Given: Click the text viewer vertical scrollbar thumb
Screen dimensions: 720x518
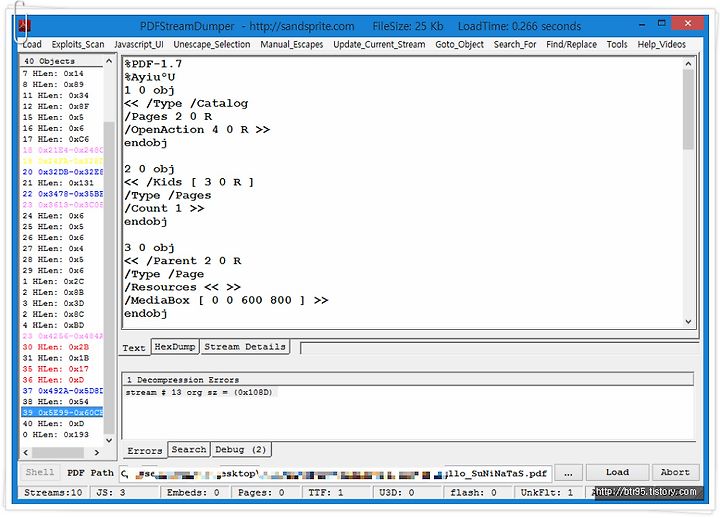Looking at the screenshot, I should [x=688, y=109].
